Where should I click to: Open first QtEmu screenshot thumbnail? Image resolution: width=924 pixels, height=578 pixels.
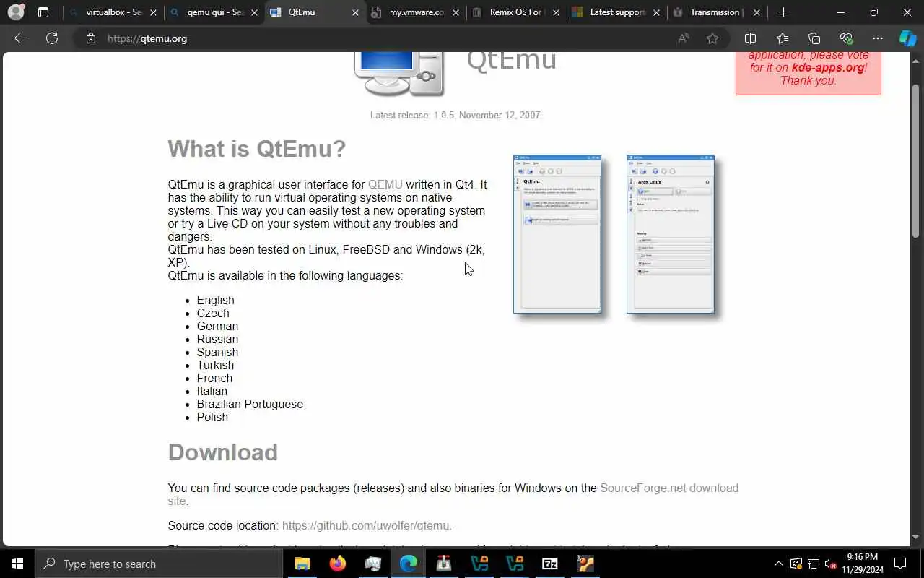point(557,233)
